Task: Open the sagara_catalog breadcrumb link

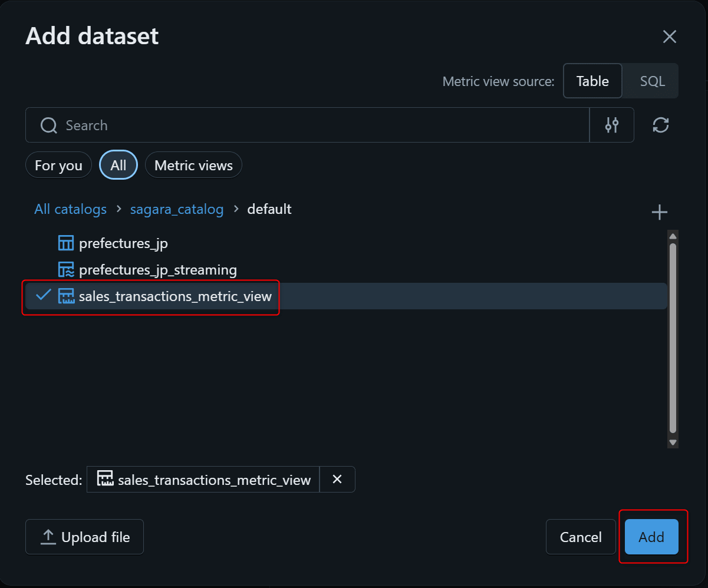Action: (x=177, y=209)
